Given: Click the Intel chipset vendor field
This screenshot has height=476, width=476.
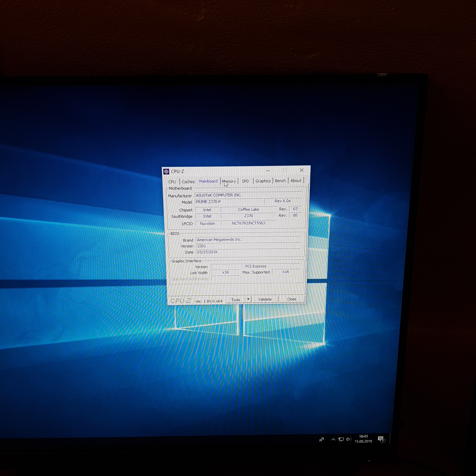Looking at the screenshot, I should (207, 210).
